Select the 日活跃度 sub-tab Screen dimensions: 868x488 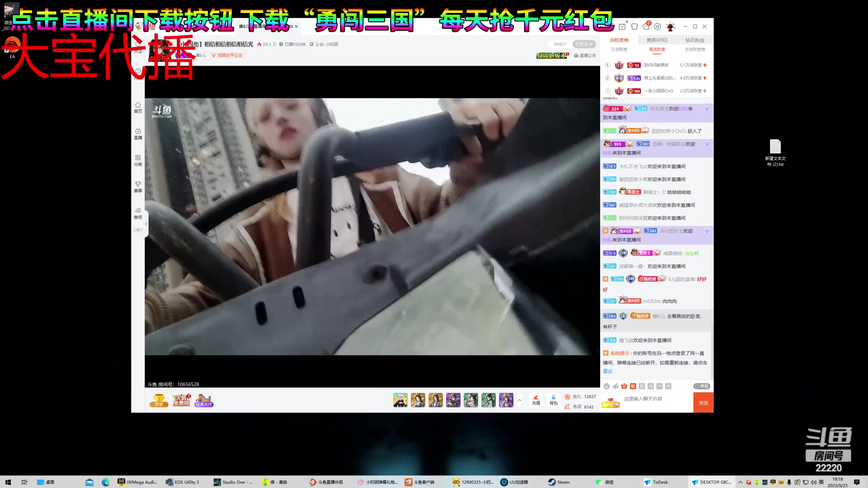coord(619,49)
